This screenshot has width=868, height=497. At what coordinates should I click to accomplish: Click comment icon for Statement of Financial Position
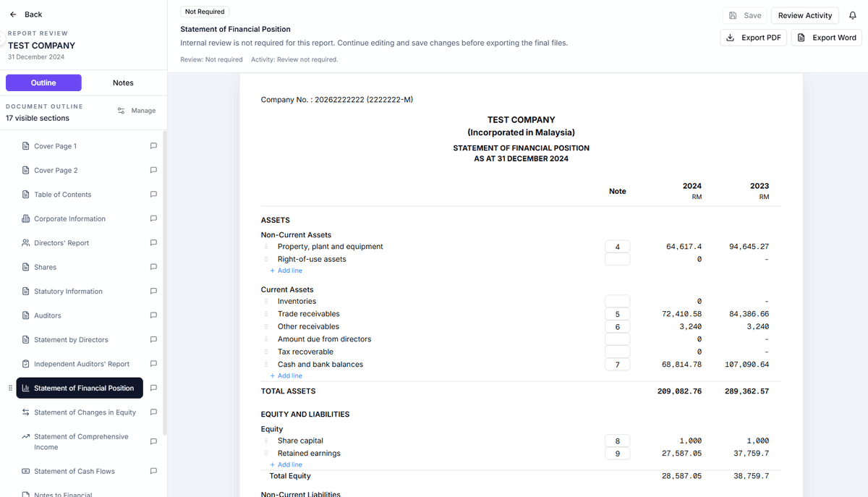(x=153, y=388)
